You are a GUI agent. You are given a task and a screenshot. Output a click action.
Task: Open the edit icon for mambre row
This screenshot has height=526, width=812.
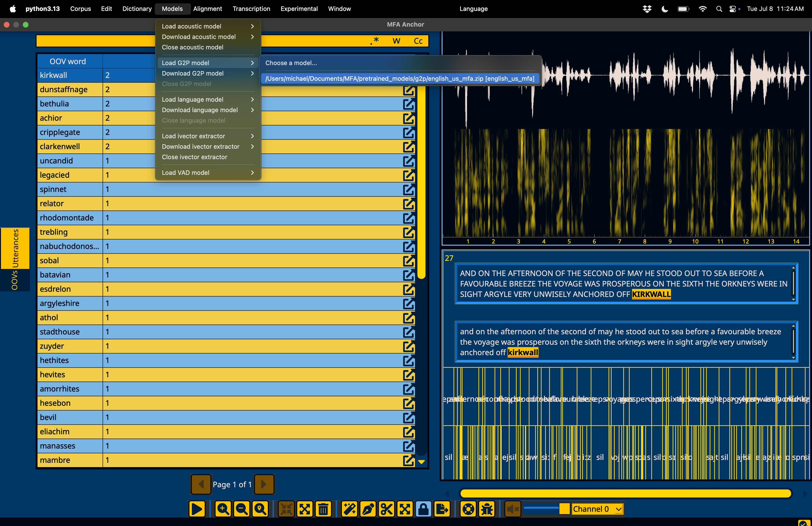408,460
